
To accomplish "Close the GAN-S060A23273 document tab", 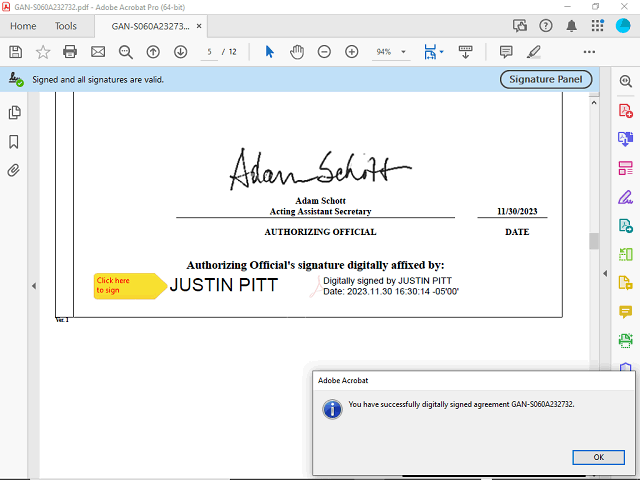I will (199, 26).
